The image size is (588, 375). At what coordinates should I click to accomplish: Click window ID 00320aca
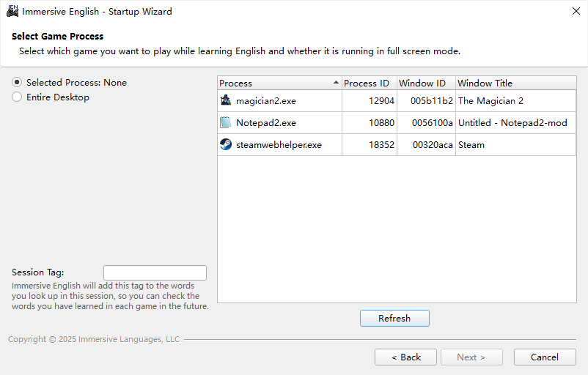[x=433, y=145]
